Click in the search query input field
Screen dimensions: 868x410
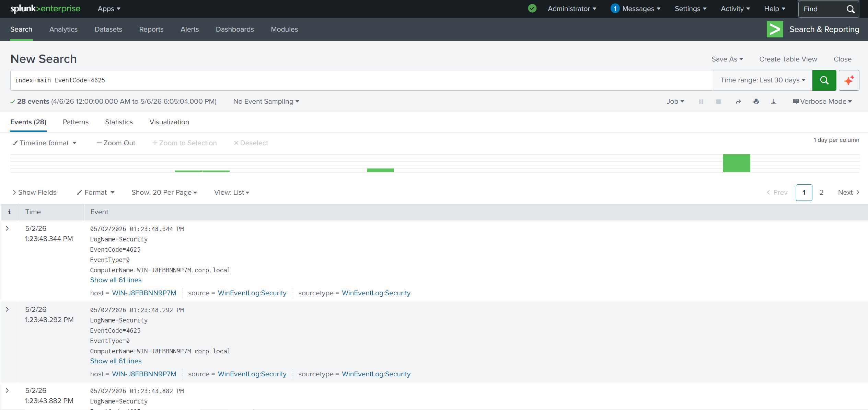click(362, 80)
